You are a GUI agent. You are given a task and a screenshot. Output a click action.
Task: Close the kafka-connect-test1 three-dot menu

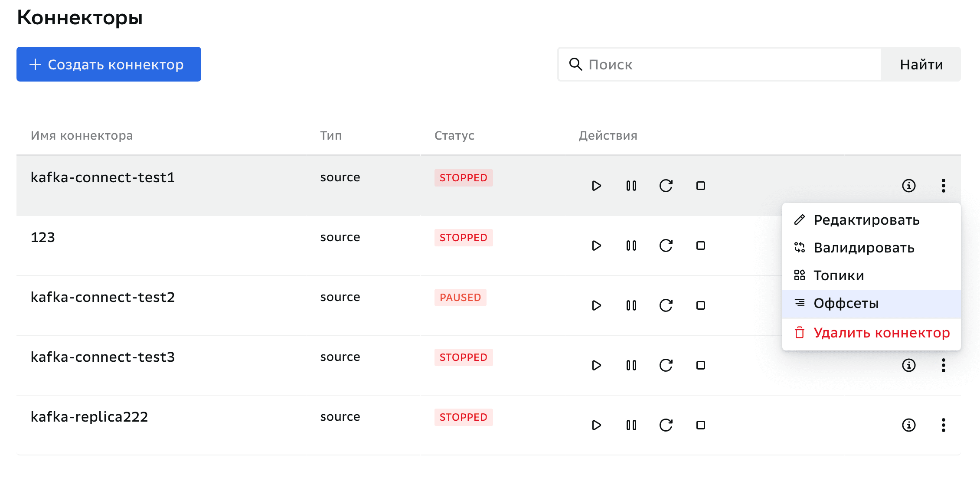943,186
